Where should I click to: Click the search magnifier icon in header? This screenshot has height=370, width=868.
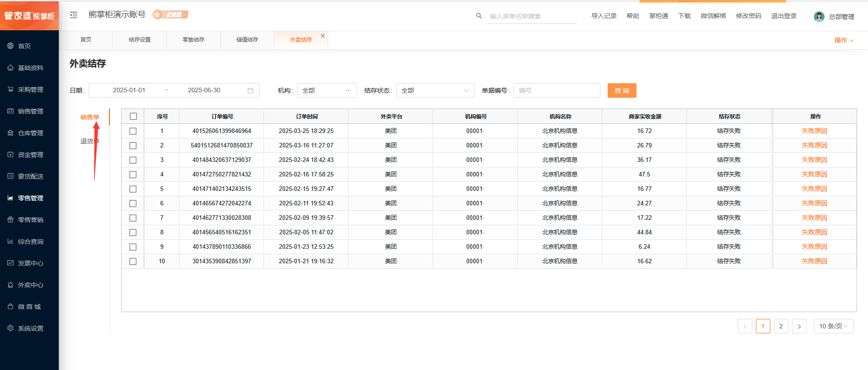pyautogui.click(x=479, y=16)
